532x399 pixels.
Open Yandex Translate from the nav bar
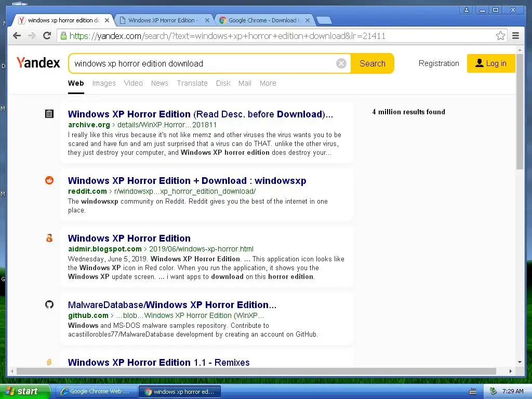[192, 83]
